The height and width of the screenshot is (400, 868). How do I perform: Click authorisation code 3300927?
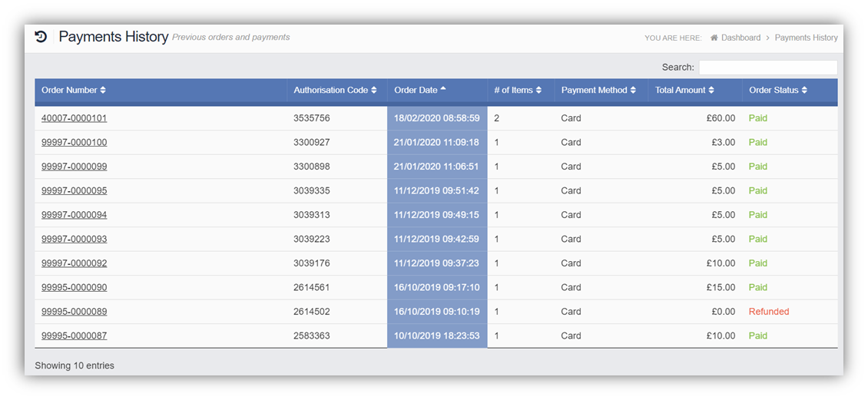tap(312, 142)
